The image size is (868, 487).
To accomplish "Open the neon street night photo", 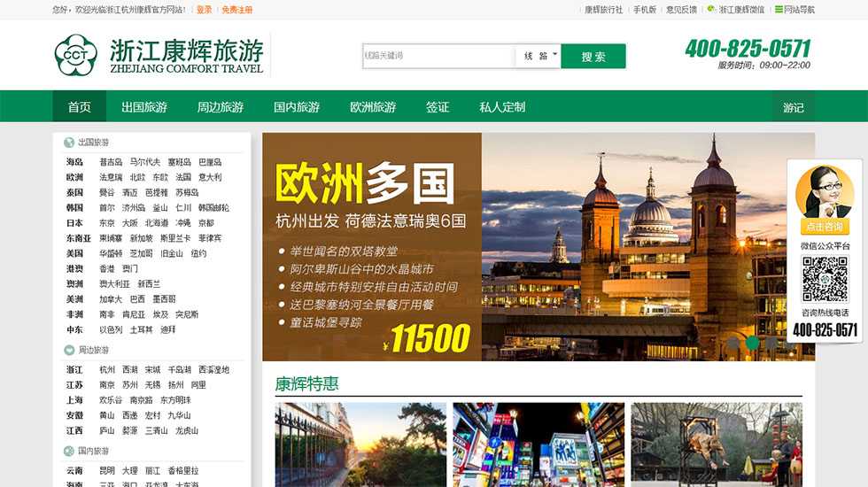I will 539,444.
